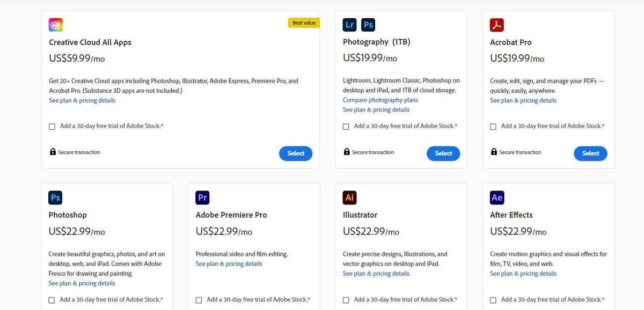Select the Creative Cloud All Apps plan
Screen dimensions: 644x310
point(296,153)
